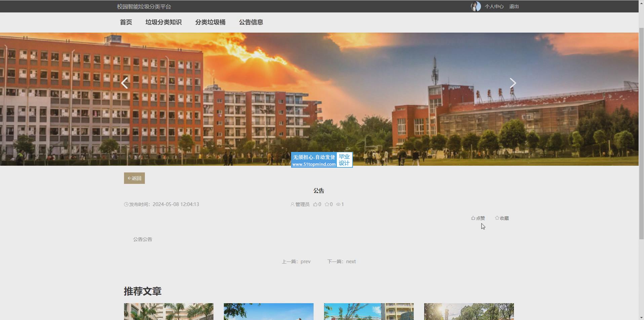Open fourth recommended article thumbnail with tower
Screen dimensions: 644x320
[x=469, y=312]
